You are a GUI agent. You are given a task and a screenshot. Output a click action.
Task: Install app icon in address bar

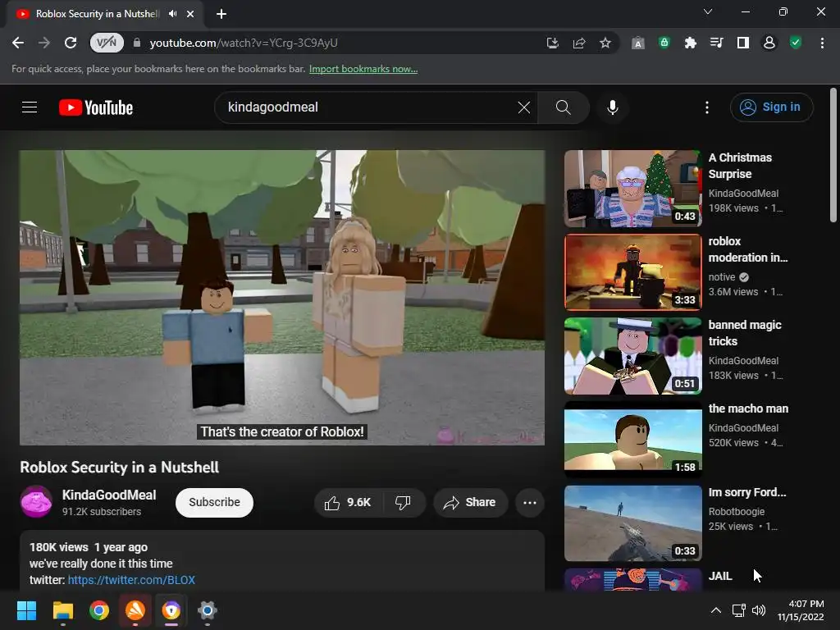[x=552, y=43]
